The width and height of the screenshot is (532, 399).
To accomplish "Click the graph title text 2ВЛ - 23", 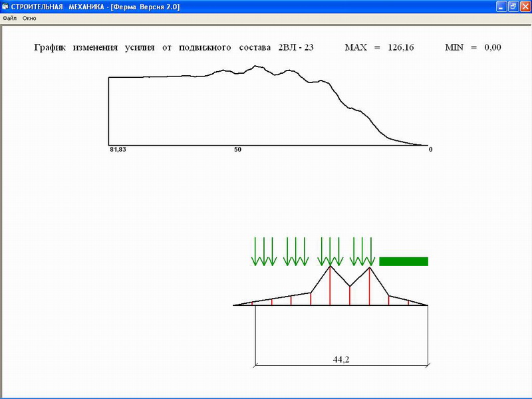I will pyautogui.click(x=296, y=47).
